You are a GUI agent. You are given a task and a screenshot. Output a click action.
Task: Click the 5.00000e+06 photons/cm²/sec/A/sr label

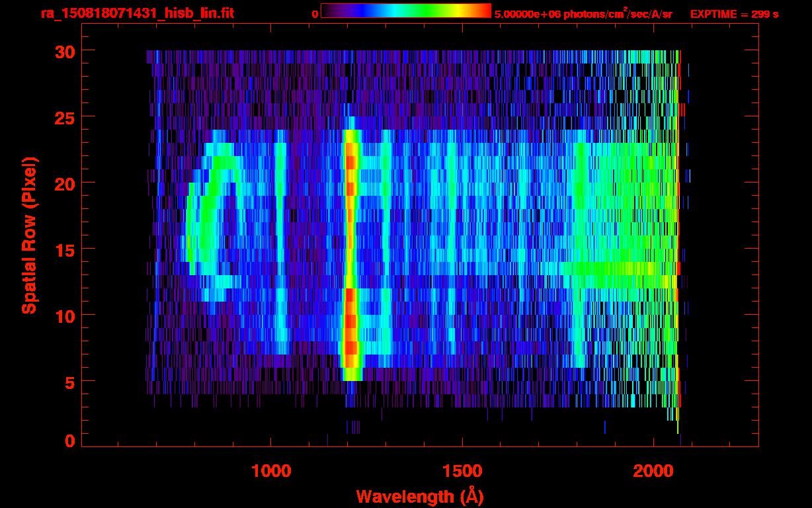point(583,13)
